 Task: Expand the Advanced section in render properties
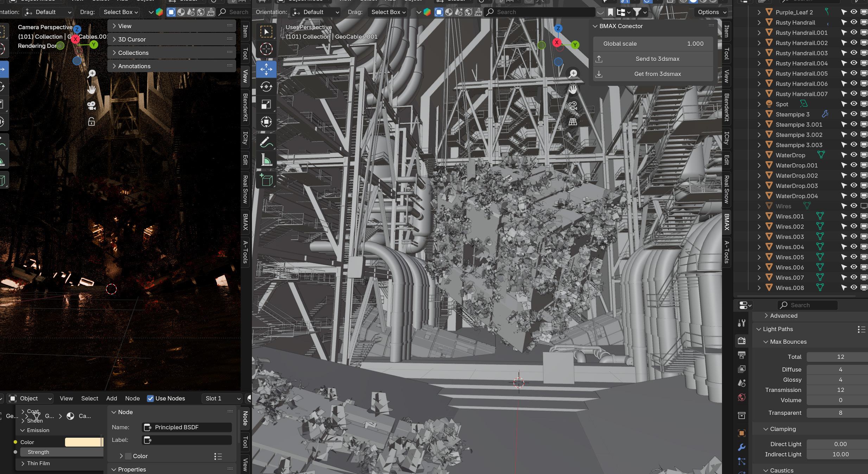pos(766,316)
